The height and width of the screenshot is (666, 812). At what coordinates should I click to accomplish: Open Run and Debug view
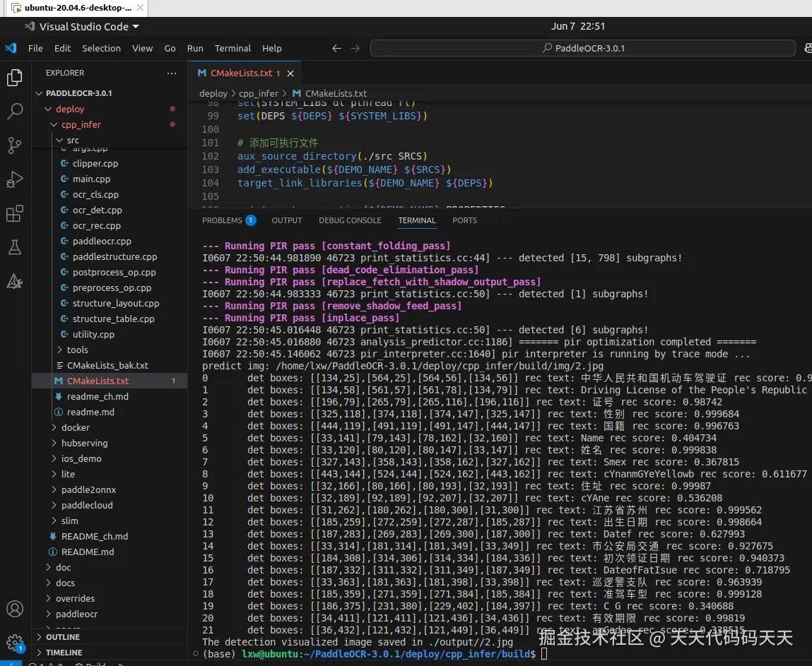[x=15, y=179]
